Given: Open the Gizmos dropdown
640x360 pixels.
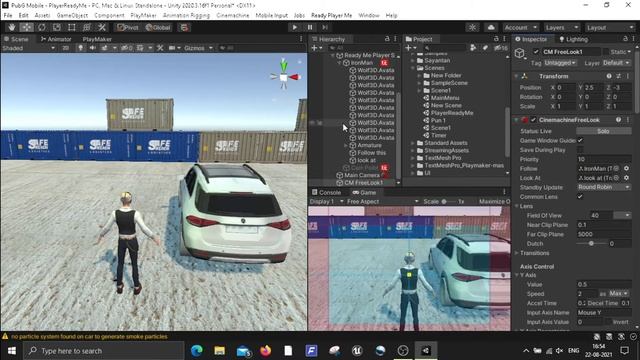Looking at the screenshot, I should coord(198,48).
